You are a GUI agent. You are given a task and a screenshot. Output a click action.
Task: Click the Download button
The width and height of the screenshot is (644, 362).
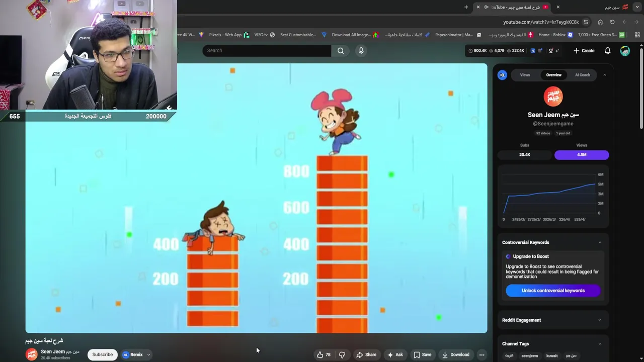pyautogui.click(x=456, y=354)
